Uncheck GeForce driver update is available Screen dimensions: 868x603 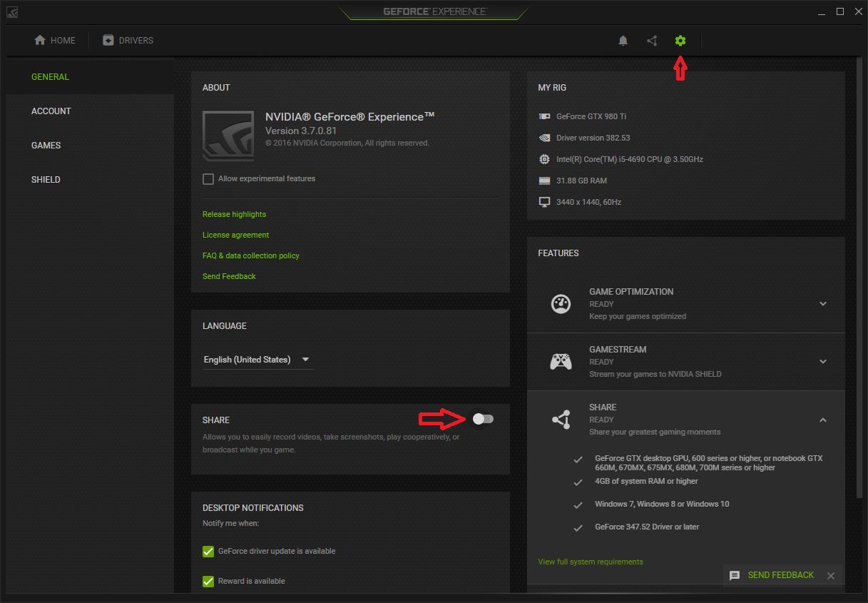208,552
